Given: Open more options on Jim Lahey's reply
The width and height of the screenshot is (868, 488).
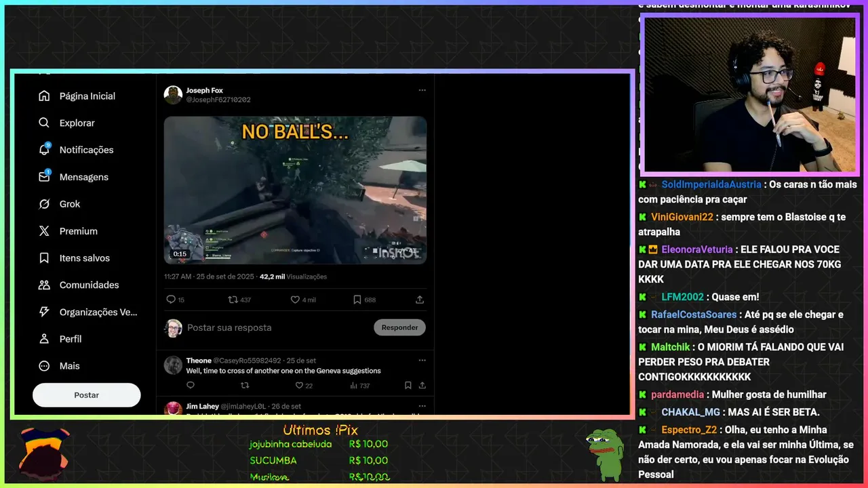Looking at the screenshot, I should [422, 406].
